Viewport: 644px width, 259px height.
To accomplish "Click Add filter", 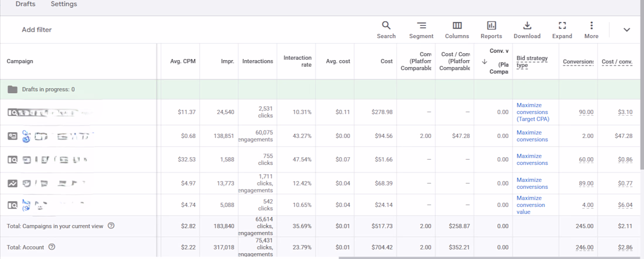I will pos(36,30).
